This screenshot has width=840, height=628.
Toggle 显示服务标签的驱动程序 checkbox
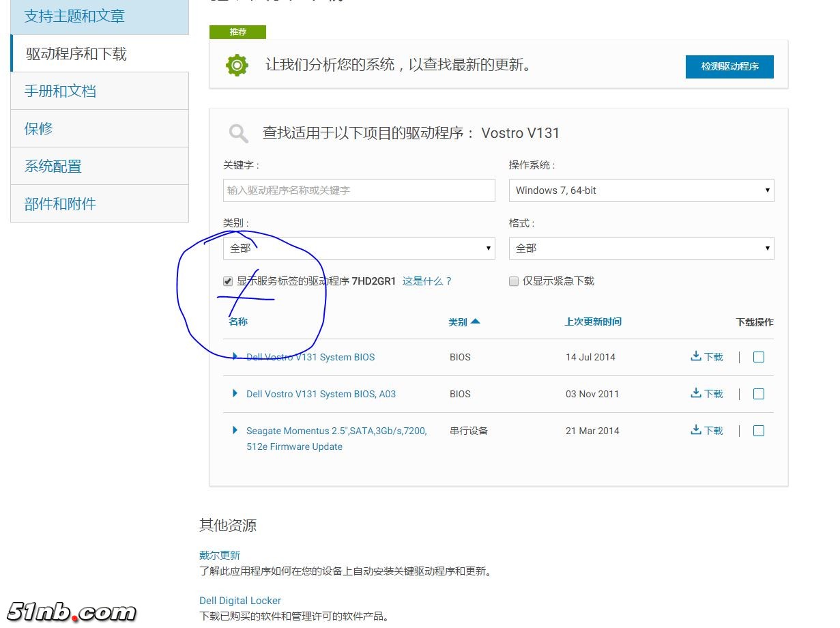coord(228,281)
